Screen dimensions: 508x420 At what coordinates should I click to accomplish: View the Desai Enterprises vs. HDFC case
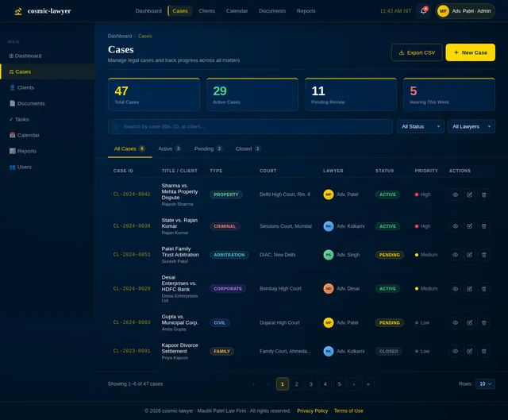(x=456, y=289)
